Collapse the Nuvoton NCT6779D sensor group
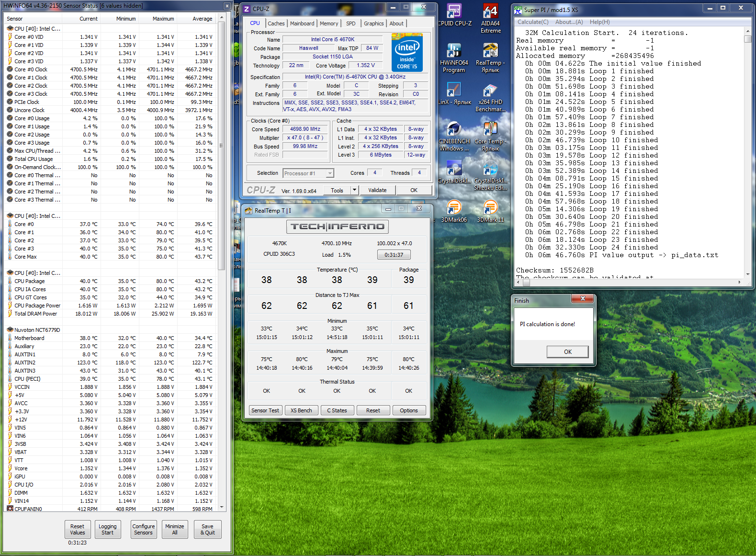Image resolution: width=756 pixels, height=556 pixels. tap(10, 330)
